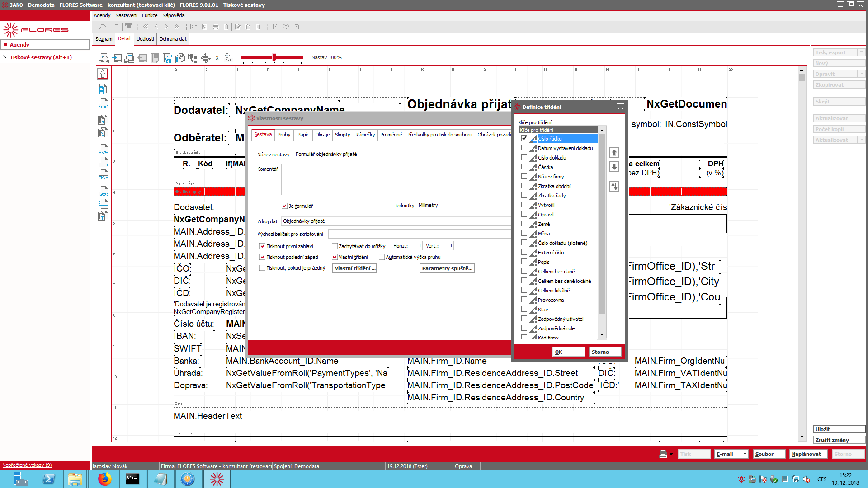The width and height of the screenshot is (868, 488).
Task: Click the FLORES app icon in taskbar
Action: pyautogui.click(x=217, y=479)
